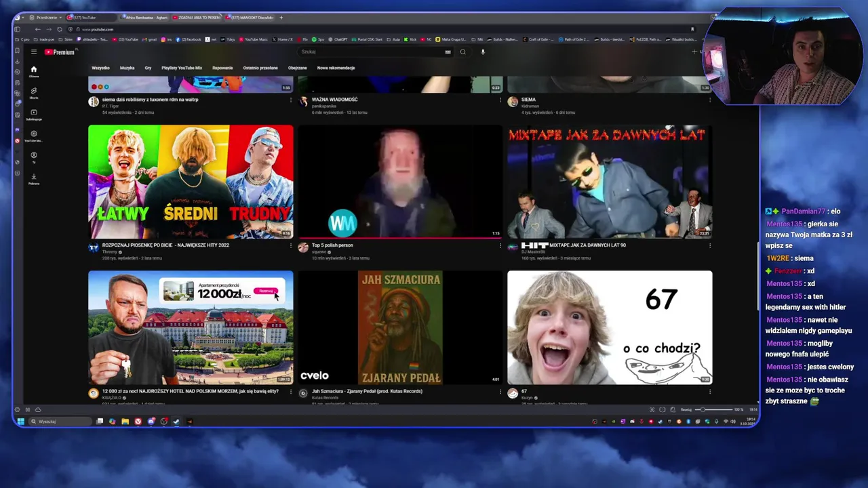Open the Przestrzenie workspace dropdown
The image size is (868, 488).
pos(46,18)
